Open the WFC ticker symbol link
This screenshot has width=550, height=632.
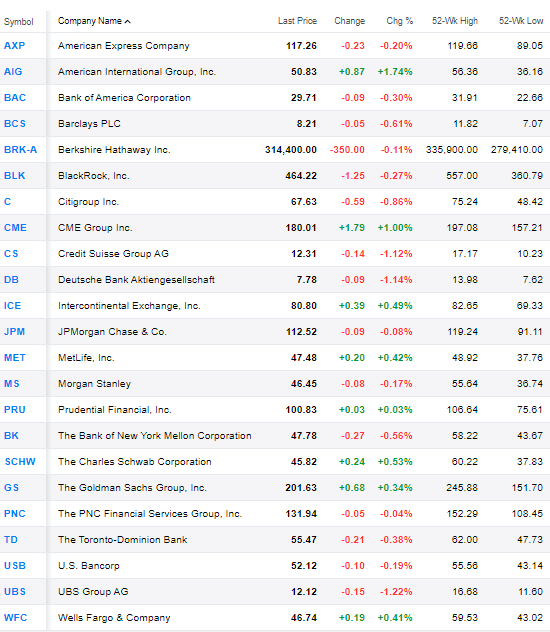click(16, 617)
